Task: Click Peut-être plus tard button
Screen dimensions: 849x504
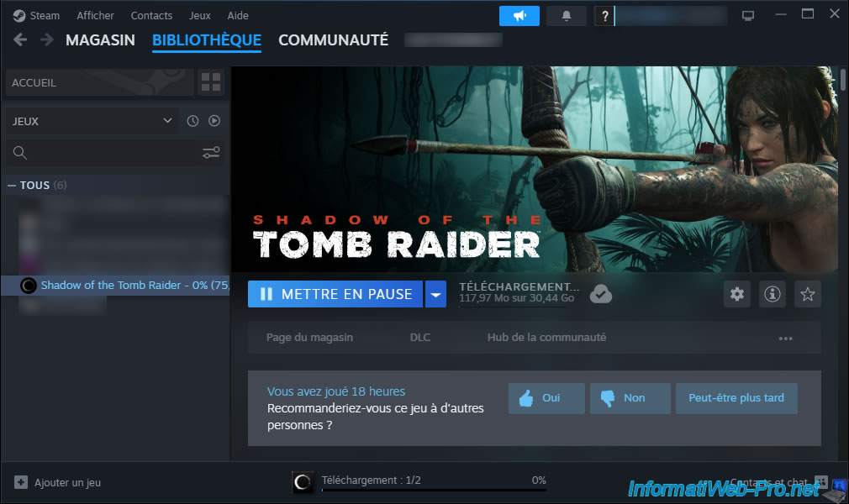Action: coord(736,398)
